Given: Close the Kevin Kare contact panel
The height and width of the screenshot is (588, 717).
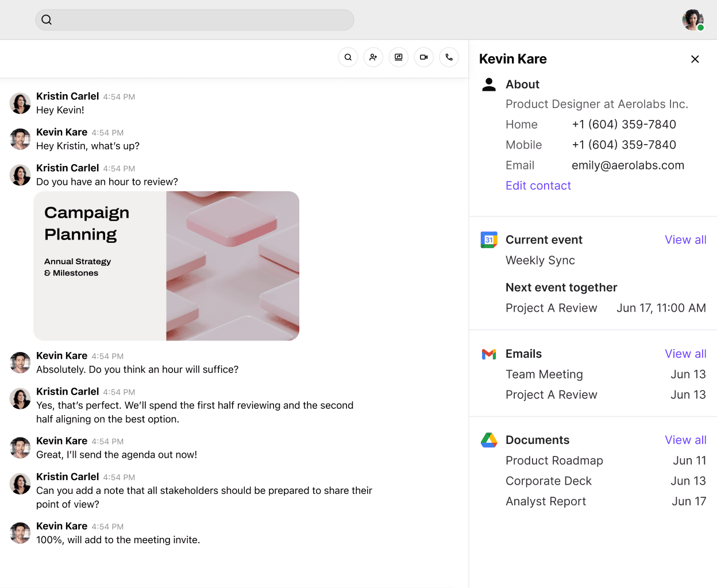Looking at the screenshot, I should point(695,59).
